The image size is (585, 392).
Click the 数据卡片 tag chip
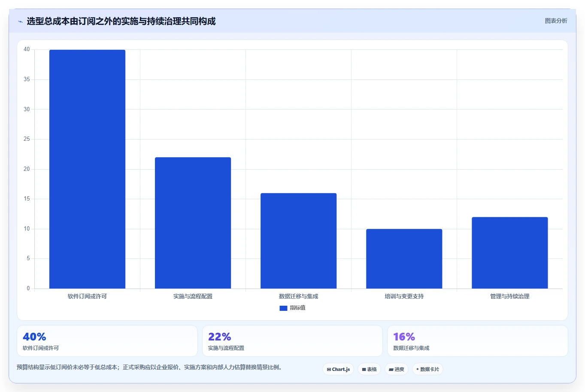(x=427, y=369)
